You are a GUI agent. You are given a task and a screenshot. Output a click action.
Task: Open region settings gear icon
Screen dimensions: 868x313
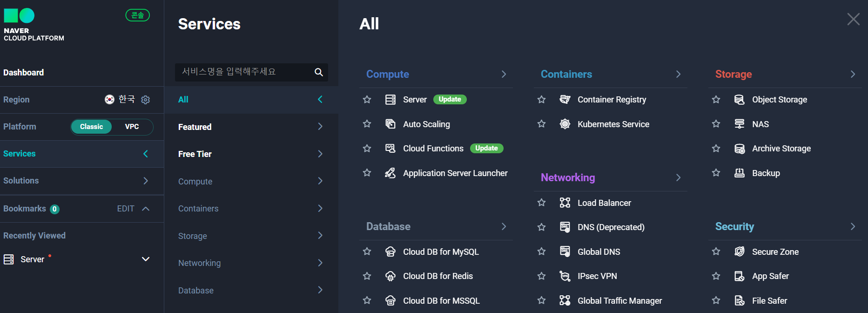(x=146, y=100)
